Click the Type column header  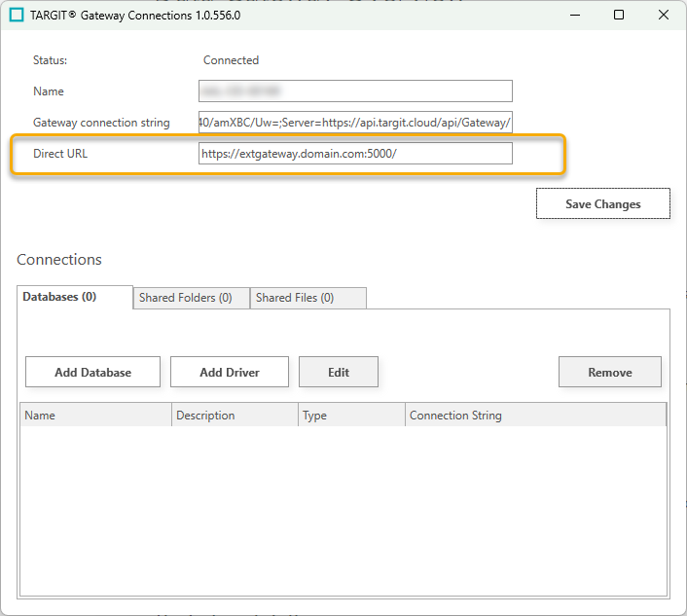tap(352, 415)
